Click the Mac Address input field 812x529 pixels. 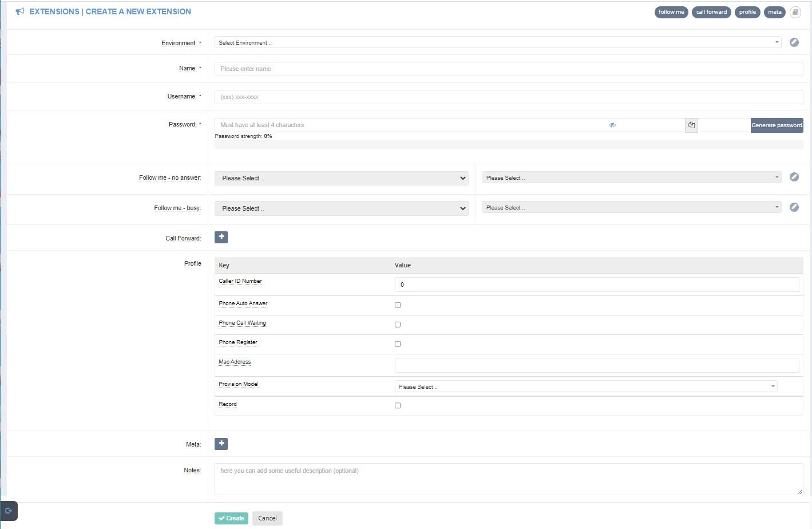pyautogui.click(x=597, y=365)
